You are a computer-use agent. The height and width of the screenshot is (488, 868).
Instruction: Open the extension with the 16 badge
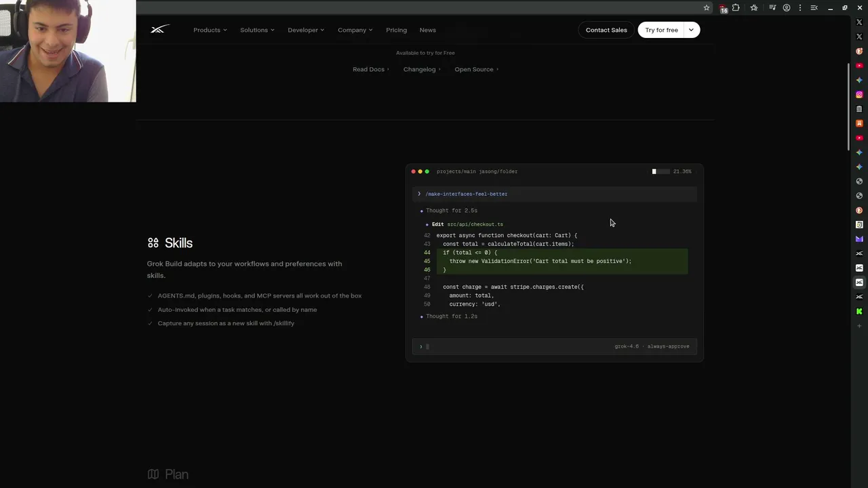(x=723, y=8)
